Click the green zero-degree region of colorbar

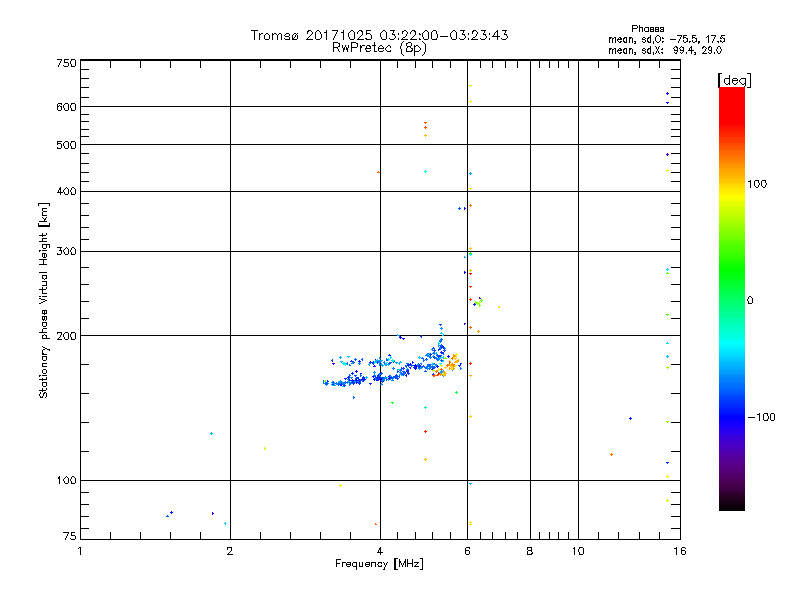[732, 300]
